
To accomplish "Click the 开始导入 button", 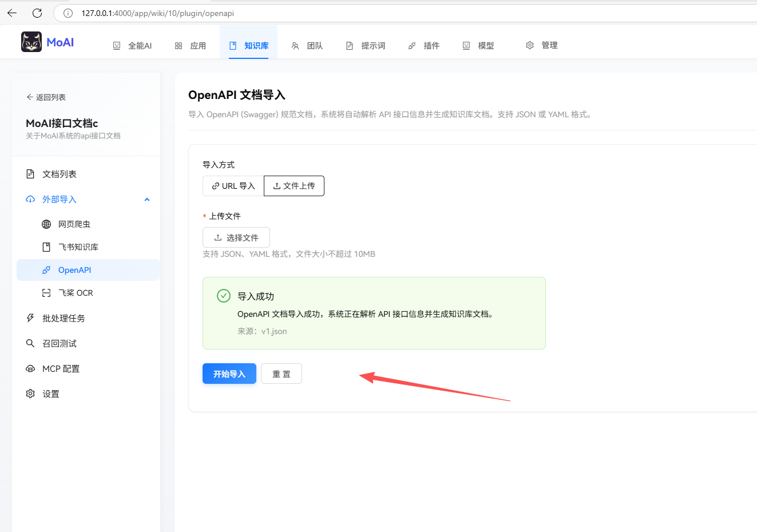I will pyautogui.click(x=229, y=374).
